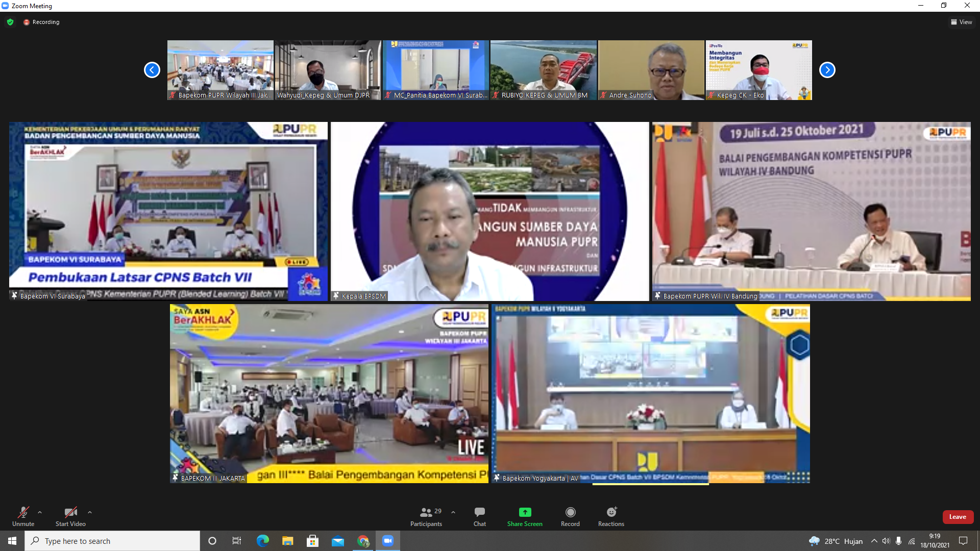Open Windows notification center
The image size is (980, 551).
[x=963, y=541]
